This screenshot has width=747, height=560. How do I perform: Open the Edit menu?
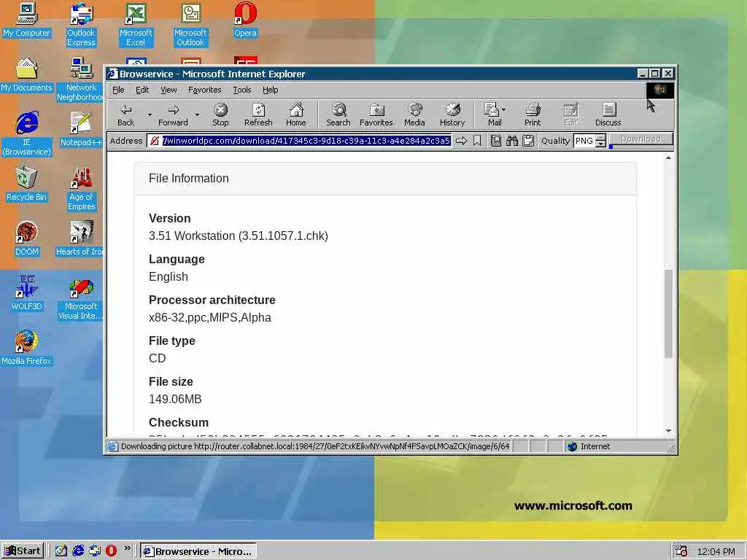(x=142, y=90)
